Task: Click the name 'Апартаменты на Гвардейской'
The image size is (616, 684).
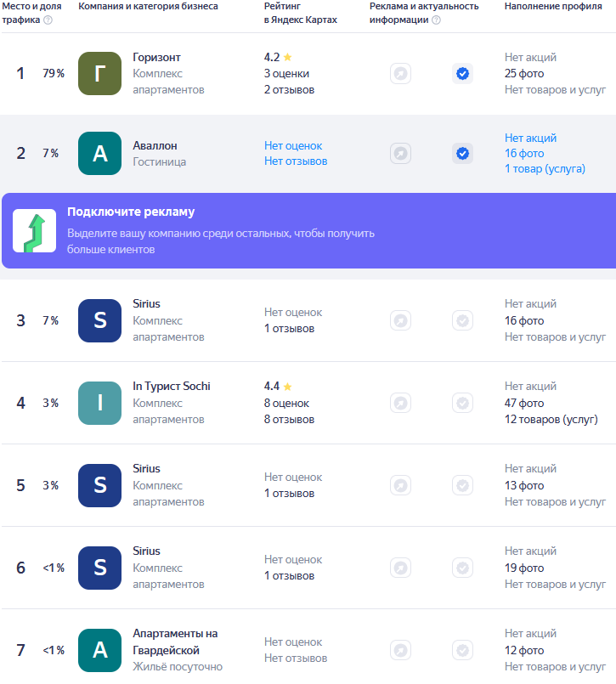Action: (175, 642)
